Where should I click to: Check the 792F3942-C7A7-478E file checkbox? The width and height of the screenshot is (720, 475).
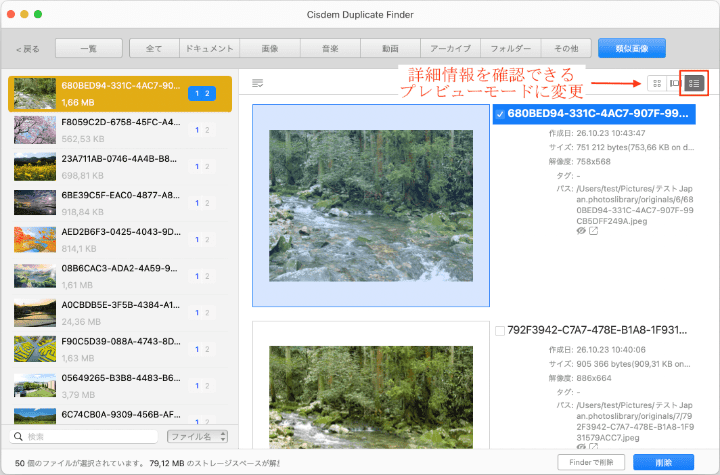coord(500,331)
